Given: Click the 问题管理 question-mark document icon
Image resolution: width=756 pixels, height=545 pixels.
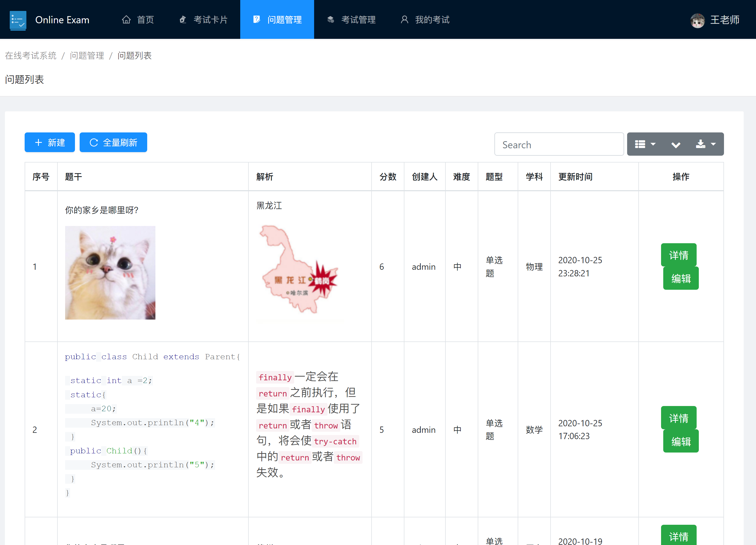Looking at the screenshot, I should click(256, 20).
